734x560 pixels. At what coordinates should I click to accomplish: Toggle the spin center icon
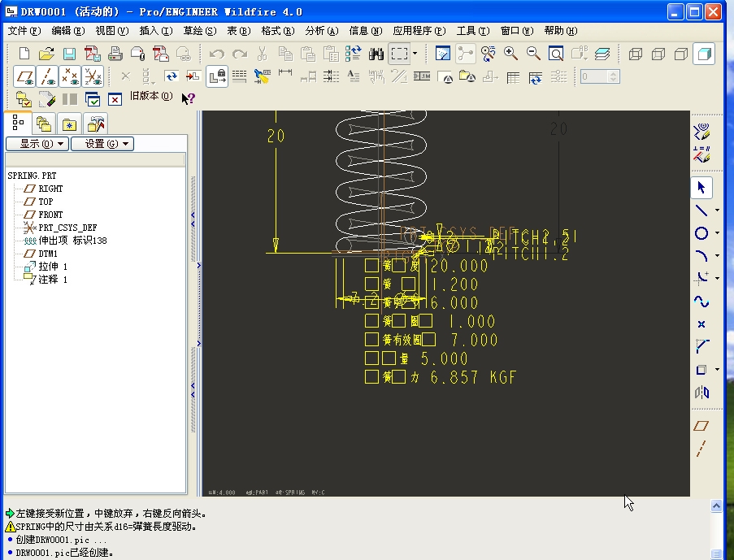[465, 54]
